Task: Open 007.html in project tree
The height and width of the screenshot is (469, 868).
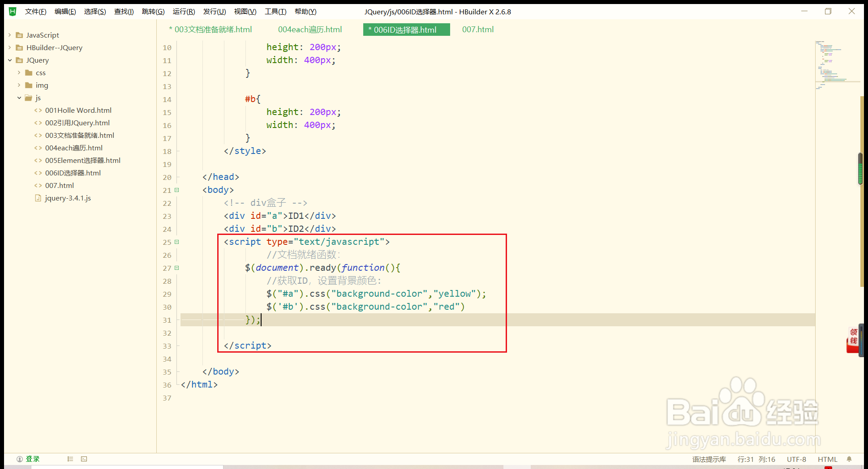Action: click(x=59, y=185)
